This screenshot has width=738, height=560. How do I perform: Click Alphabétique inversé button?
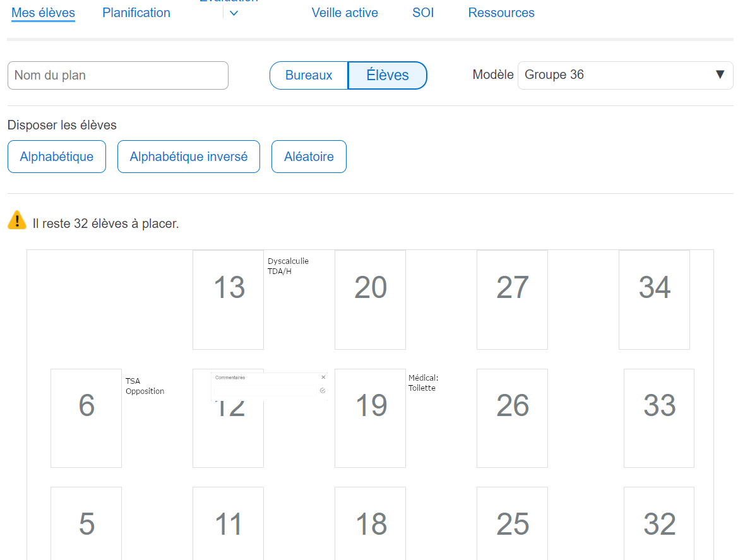tap(189, 157)
